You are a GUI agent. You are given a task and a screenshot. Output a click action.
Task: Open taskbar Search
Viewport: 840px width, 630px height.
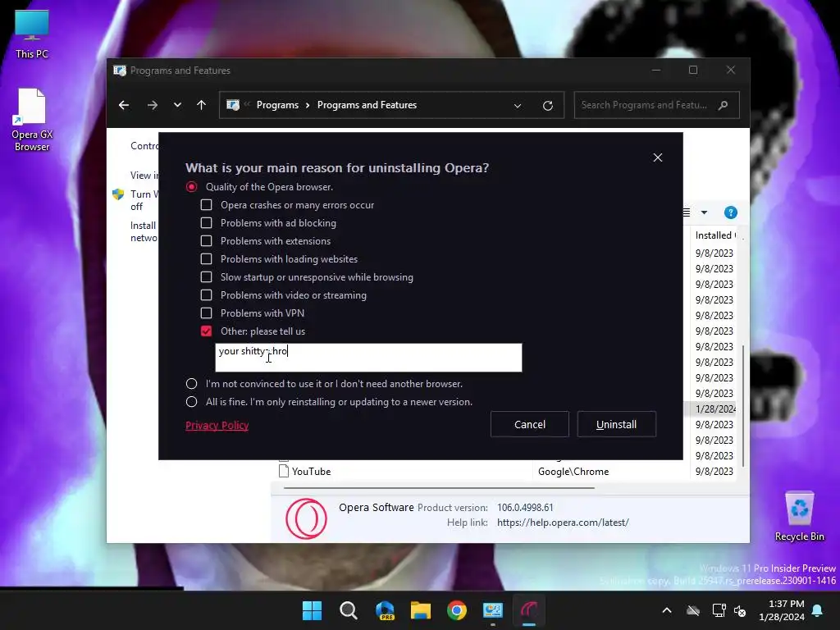[x=348, y=610]
